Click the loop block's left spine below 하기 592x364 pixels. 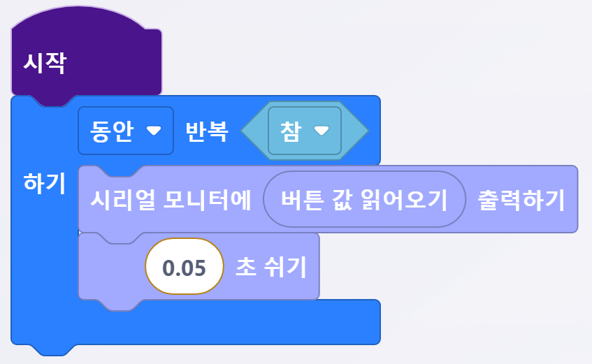(43, 265)
